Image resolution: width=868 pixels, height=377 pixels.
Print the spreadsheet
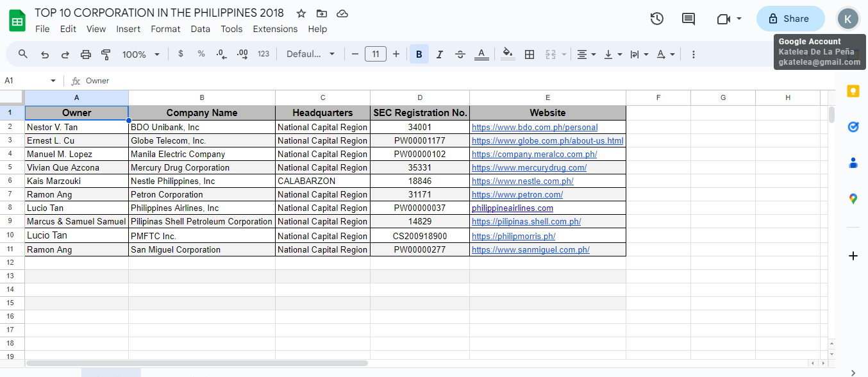86,54
